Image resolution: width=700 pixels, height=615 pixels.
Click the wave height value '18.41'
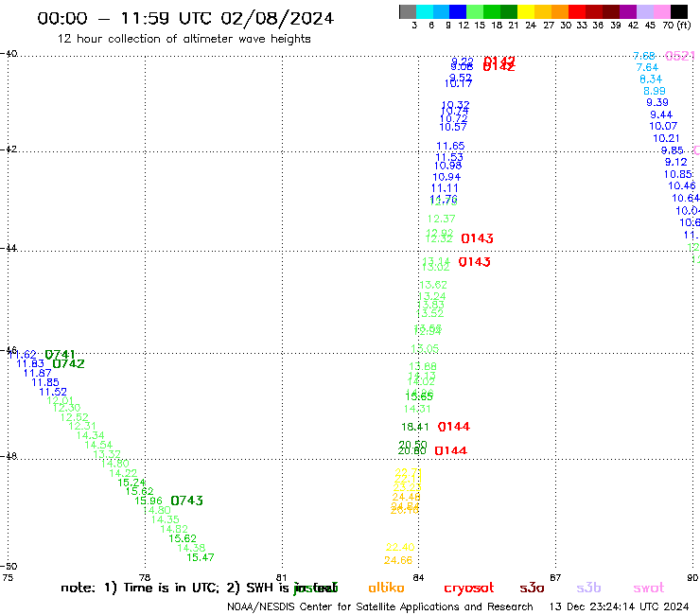pyautogui.click(x=414, y=427)
